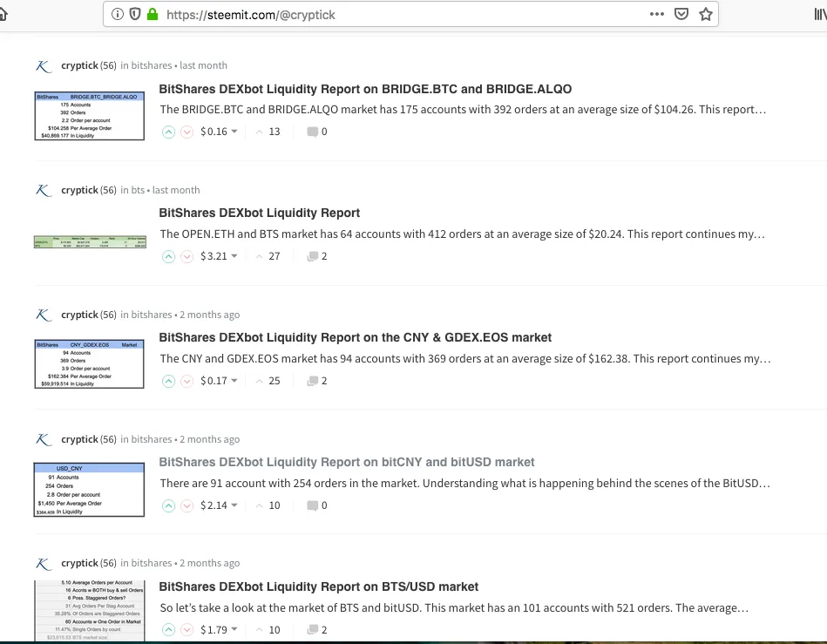Open the green OPEN.ETH table thumbnail
Image resolution: width=827 pixels, height=644 pixels.
pyautogui.click(x=90, y=242)
